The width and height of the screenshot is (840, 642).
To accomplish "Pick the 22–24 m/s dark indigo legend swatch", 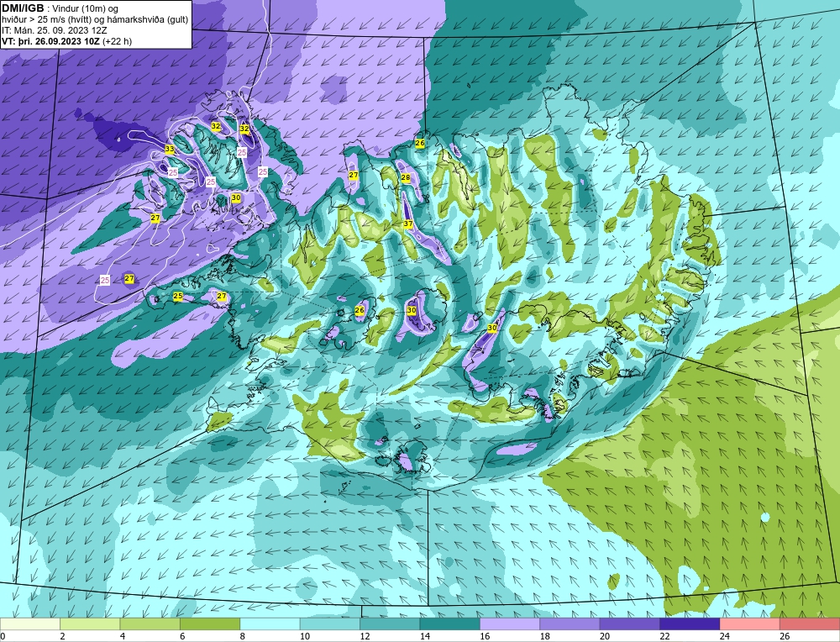I will click(690, 624).
